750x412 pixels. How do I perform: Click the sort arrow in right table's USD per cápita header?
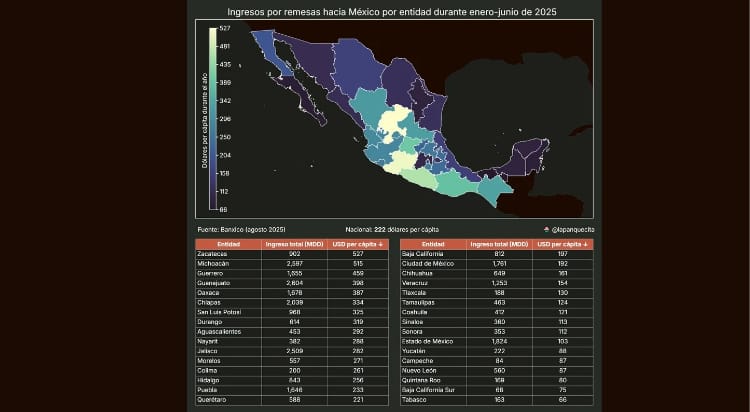tap(586, 244)
